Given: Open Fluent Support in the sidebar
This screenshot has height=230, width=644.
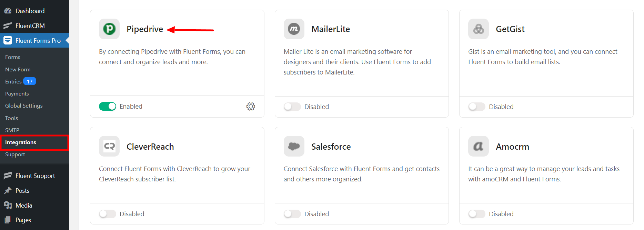Looking at the screenshot, I should [35, 176].
